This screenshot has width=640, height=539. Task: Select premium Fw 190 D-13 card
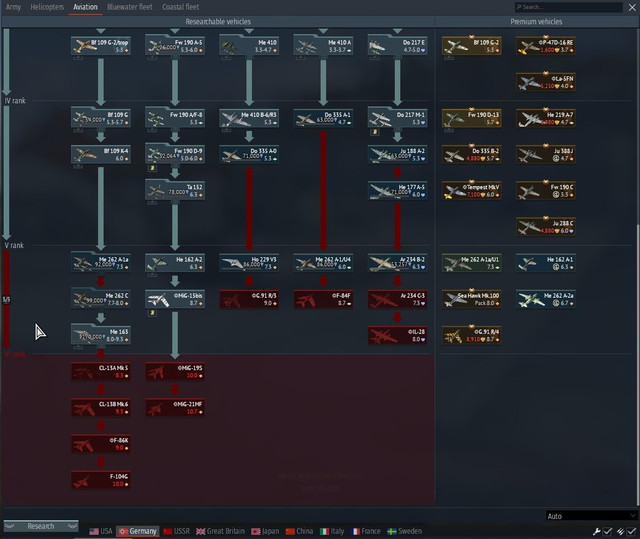pos(471,118)
